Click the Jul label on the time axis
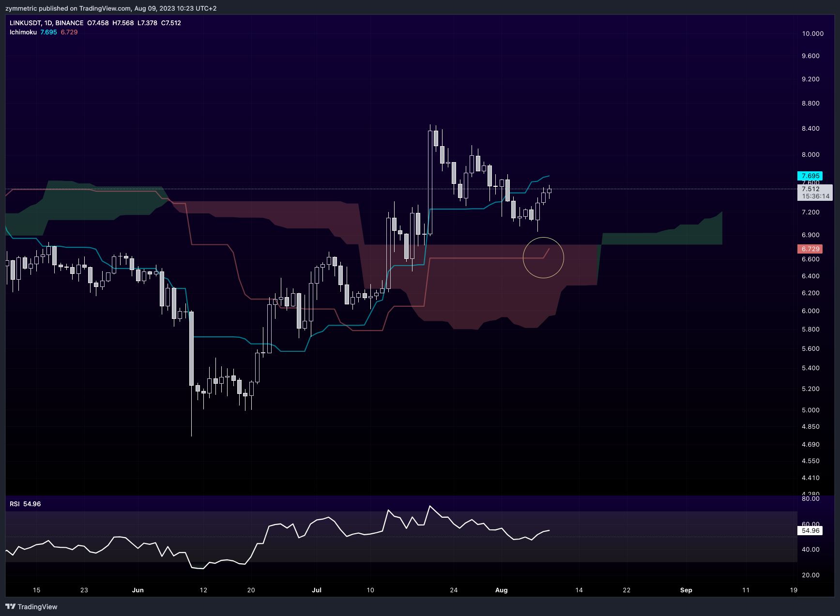 pos(317,590)
